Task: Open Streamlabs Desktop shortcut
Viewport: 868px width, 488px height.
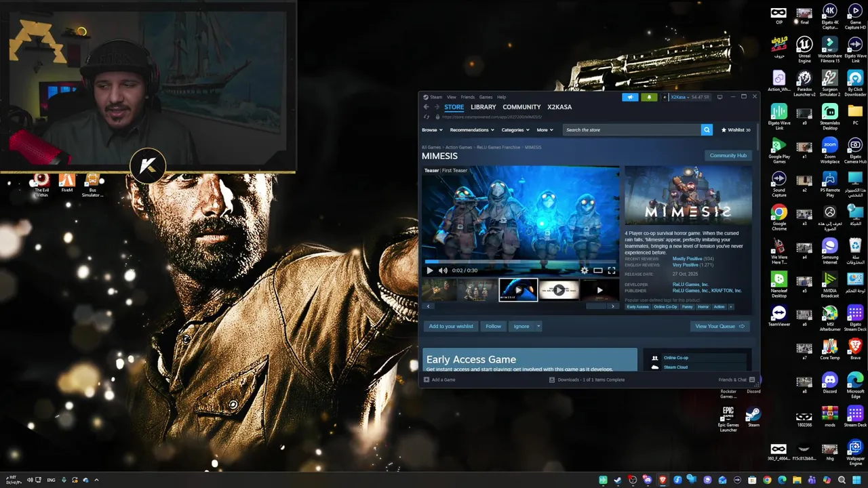Action: [x=829, y=116]
